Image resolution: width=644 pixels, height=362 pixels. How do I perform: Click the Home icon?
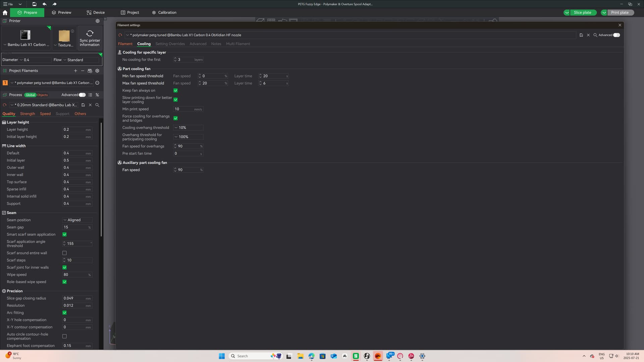(x=5, y=12)
